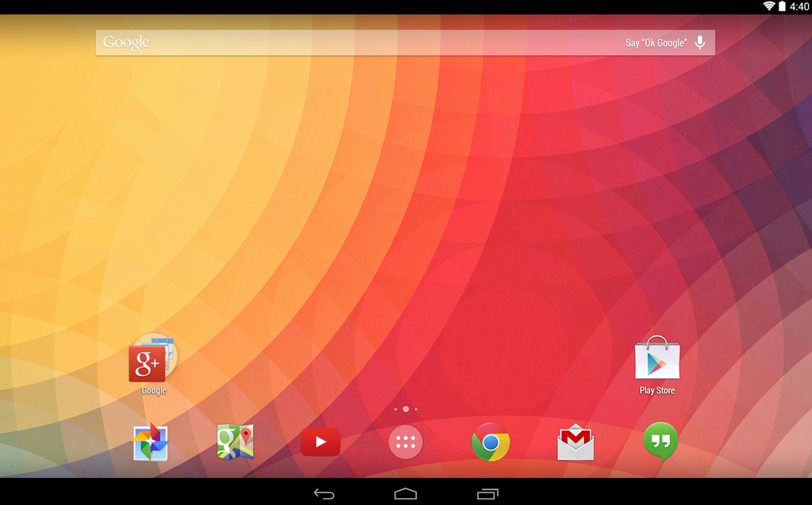Open the Recent apps overview button

tap(488, 494)
